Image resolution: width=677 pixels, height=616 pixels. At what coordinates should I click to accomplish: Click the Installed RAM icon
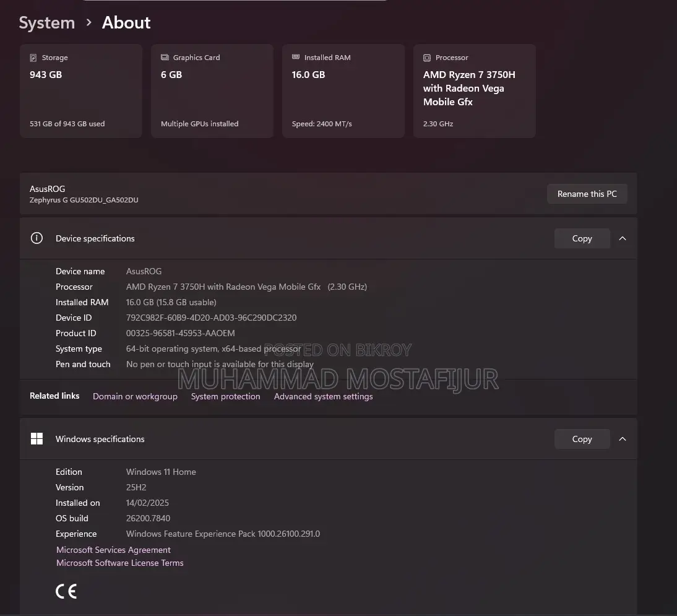coord(296,57)
